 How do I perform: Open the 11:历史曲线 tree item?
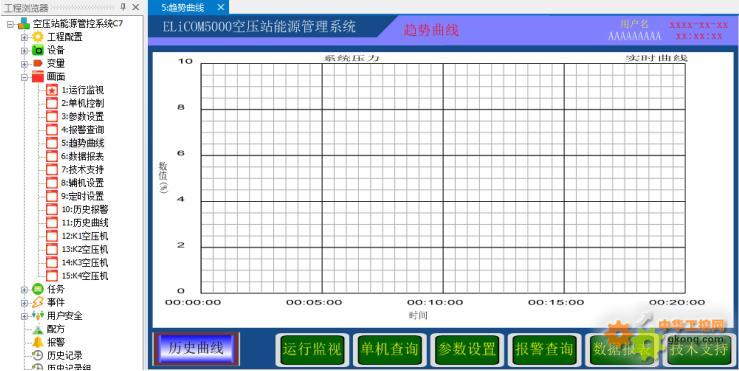coord(85,223)
